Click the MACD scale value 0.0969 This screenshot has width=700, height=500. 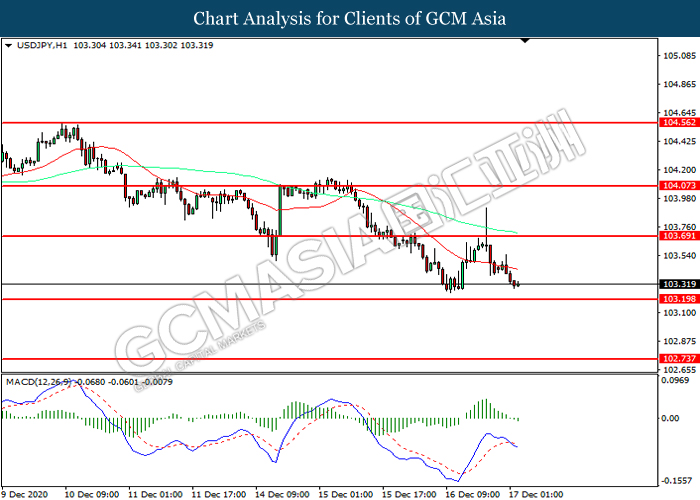[x=675, y=380]
